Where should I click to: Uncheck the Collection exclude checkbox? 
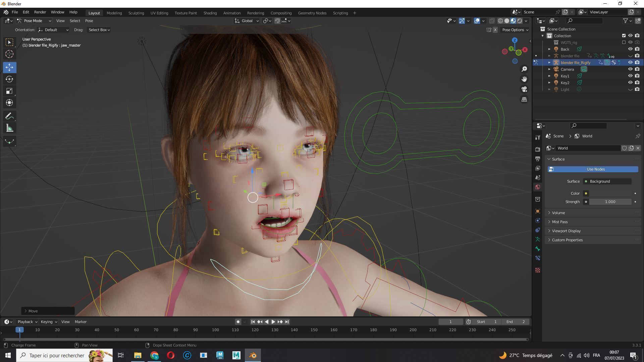coord(624,36)
